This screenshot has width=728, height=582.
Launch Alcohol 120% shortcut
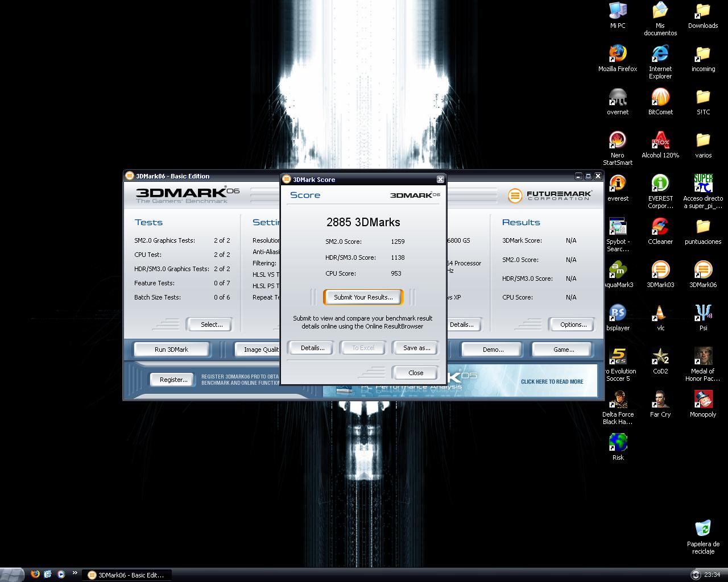(x=660, y=144)
